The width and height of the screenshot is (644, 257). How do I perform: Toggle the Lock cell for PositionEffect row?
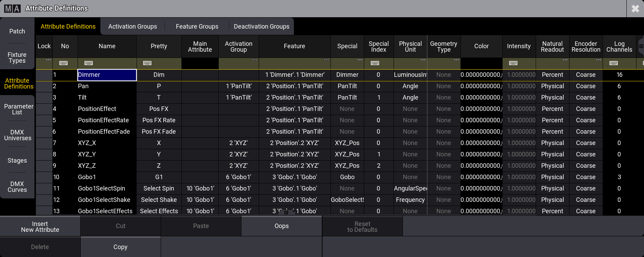click(x=44, y=109)
